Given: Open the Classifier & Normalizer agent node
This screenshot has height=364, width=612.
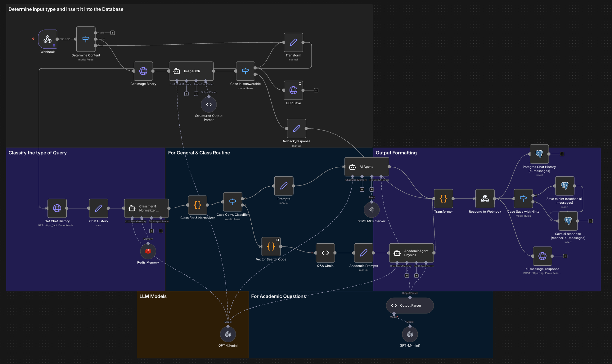Looking at the screenshot, I should click(x=146, y=208).
